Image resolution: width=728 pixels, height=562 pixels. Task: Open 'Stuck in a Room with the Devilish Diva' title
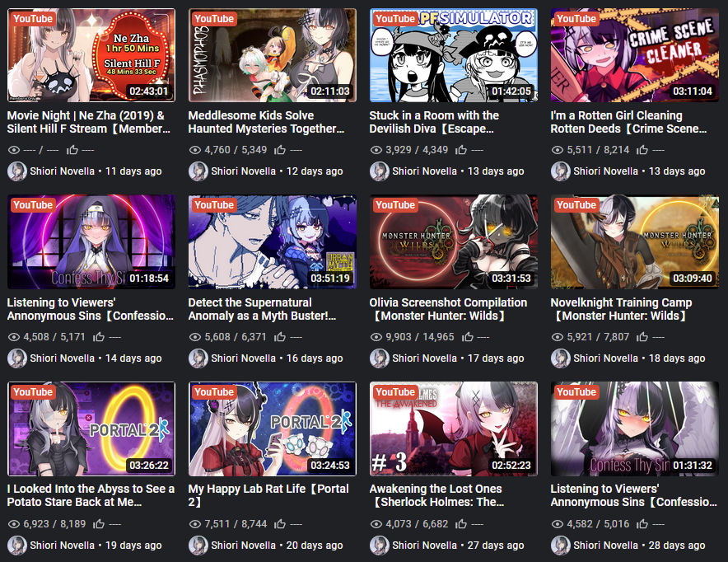[x=434, y=122]
